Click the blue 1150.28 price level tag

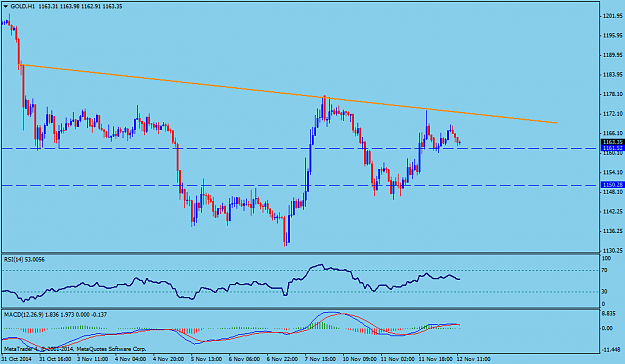coord(612,185)
